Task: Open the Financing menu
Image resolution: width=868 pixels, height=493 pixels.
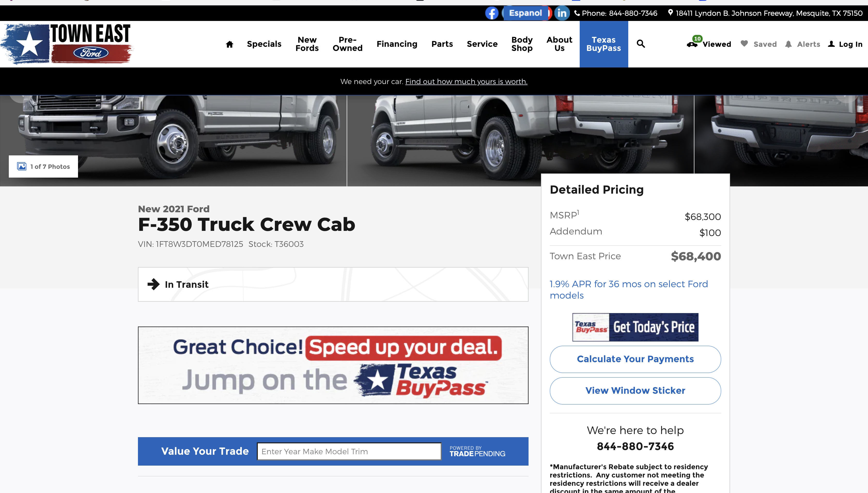Action: (397, 44)
